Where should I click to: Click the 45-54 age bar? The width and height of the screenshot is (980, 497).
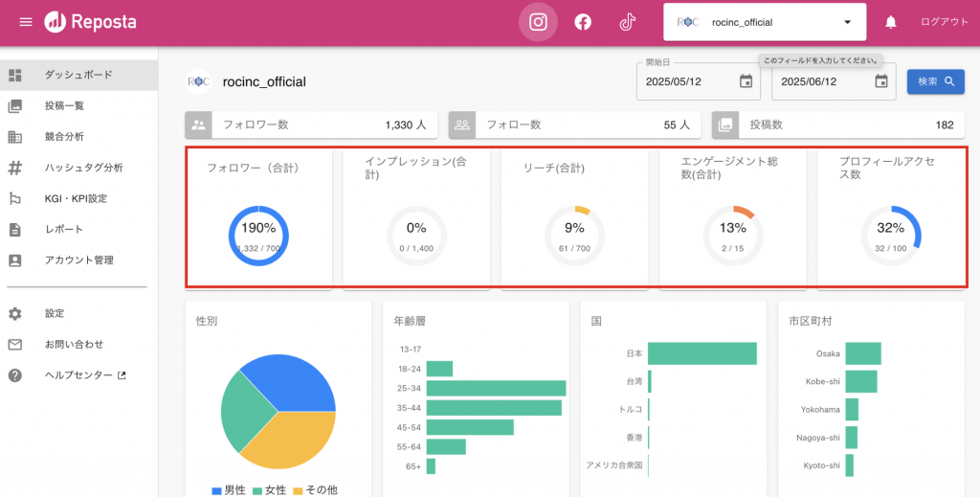(x=470, y=428)
